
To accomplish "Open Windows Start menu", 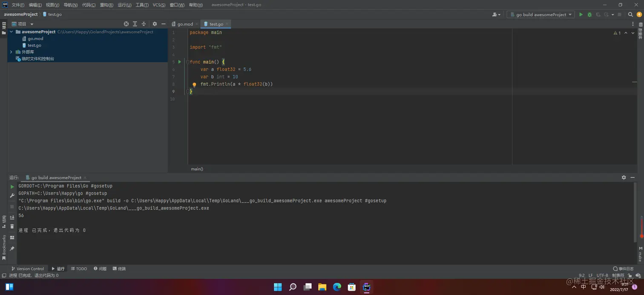I will [278, 287].
